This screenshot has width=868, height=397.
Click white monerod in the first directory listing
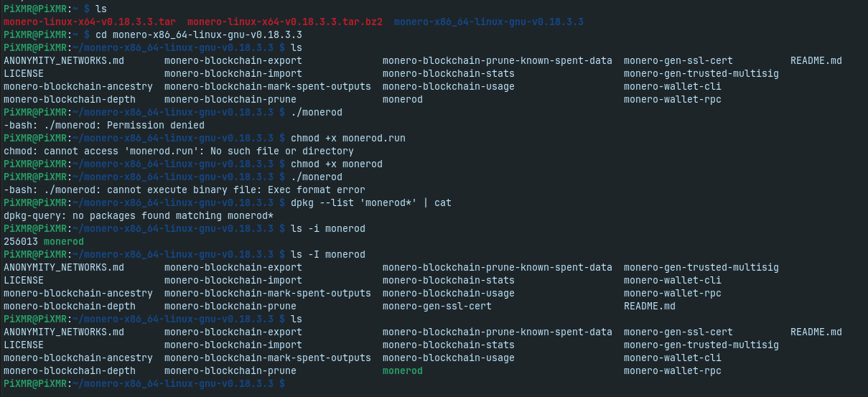pyautogui.click(x=402, y=100)
